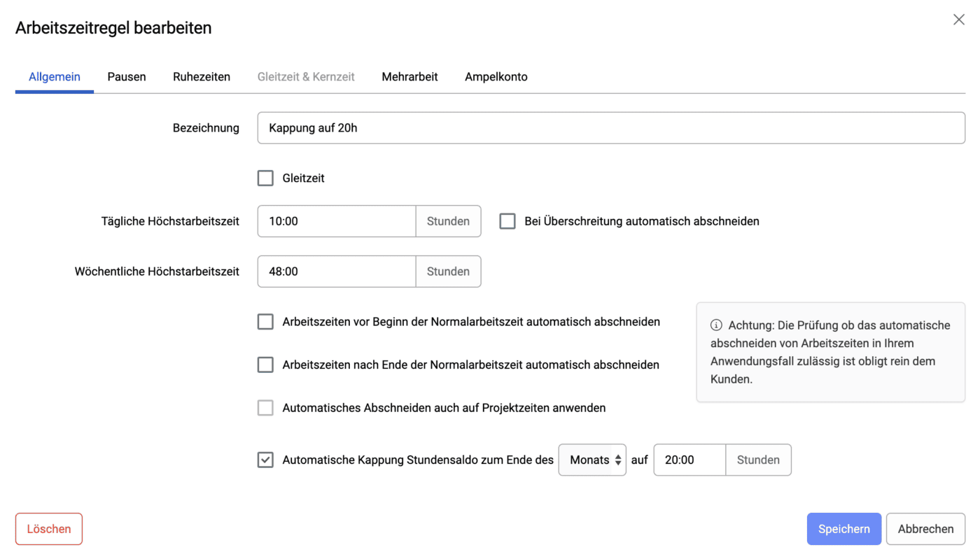This screenshot has width=980, height=559.
Task: Check Arbeitszeiten nach Ende der Normalarbeitszeit abschneiden
Action: [265, 365]
